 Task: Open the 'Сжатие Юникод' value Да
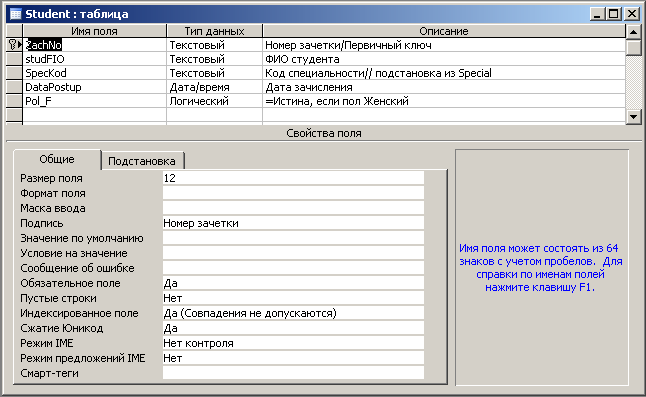click(x=293, y=328)
